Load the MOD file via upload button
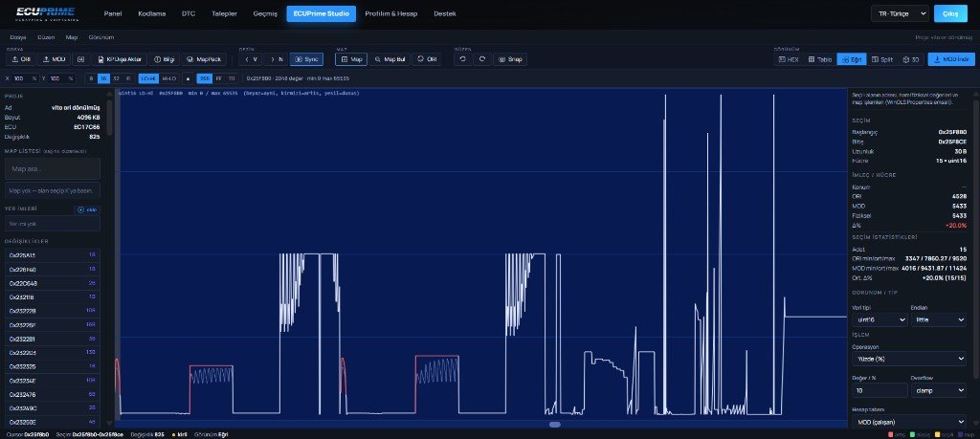Screen dimensions: 980x439 tap(55, 59)
